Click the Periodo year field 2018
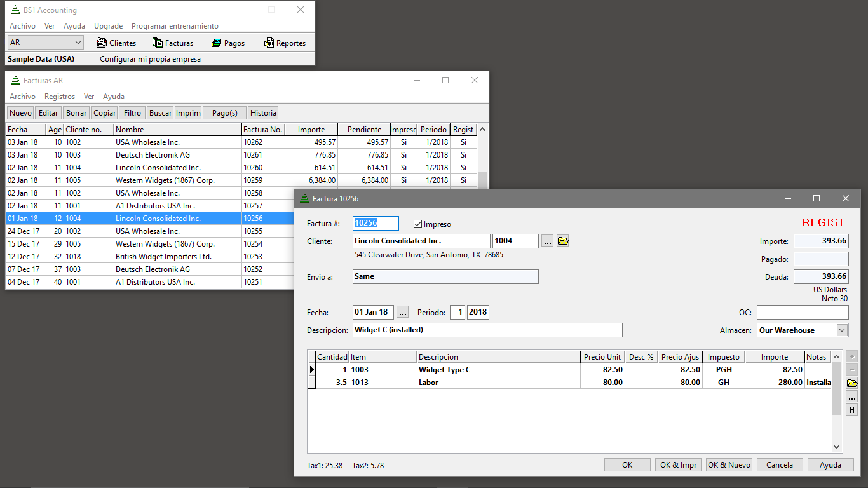 click(478, 312)
